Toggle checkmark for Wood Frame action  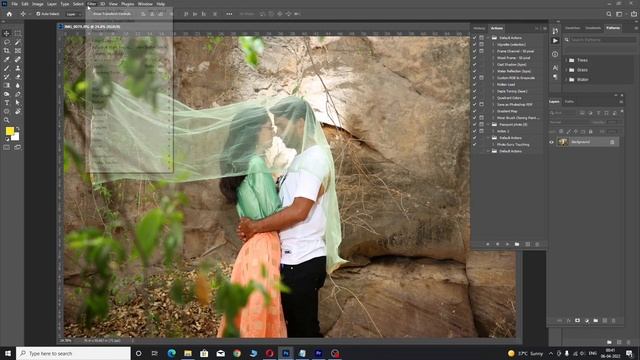[x=474, y=58]
